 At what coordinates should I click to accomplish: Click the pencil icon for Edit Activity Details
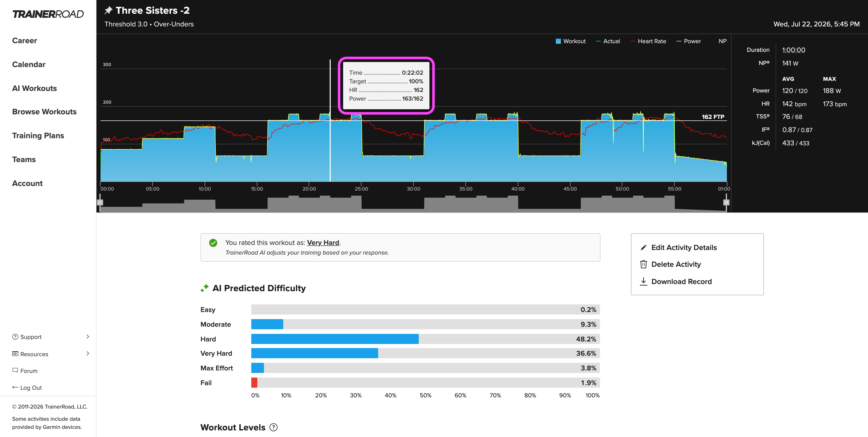(x=644, y=247)
